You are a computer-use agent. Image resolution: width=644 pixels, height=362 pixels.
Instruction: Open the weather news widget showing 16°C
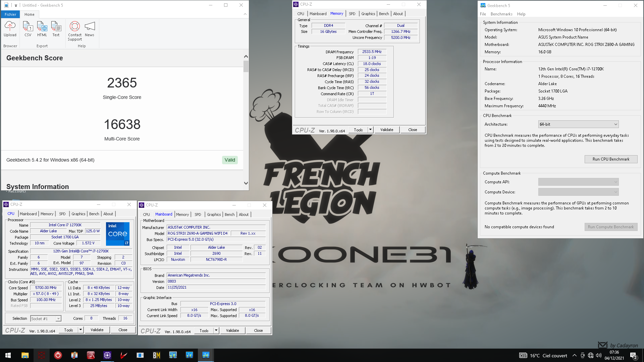543,356
